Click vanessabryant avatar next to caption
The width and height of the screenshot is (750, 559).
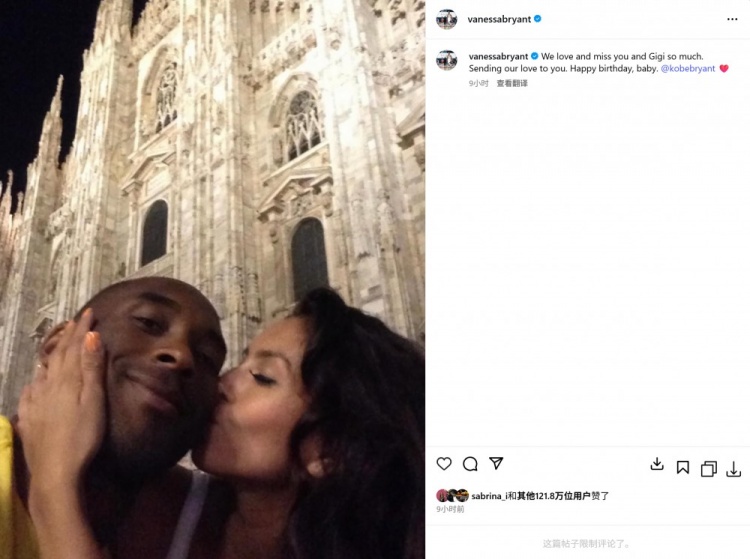tap(447, 60)
